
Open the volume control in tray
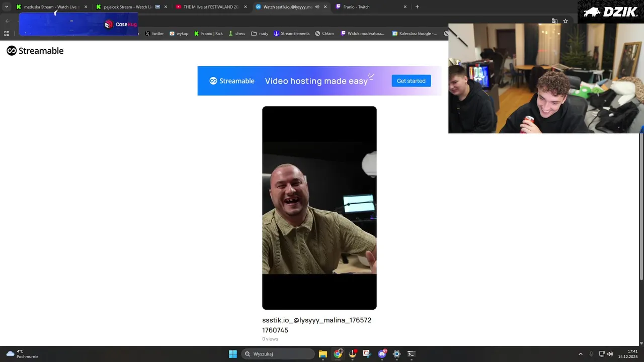[x=610, y=354]
